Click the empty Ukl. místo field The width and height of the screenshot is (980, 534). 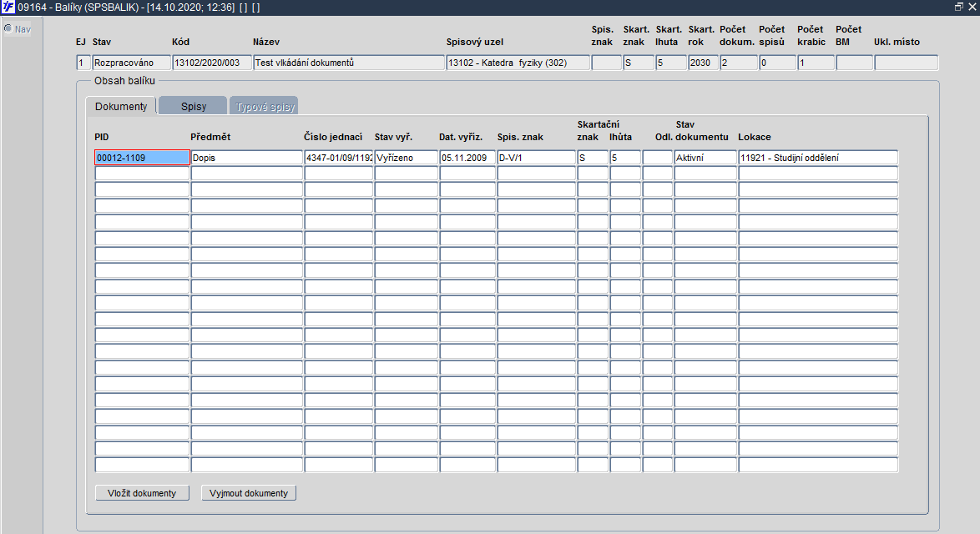(907, 63)
